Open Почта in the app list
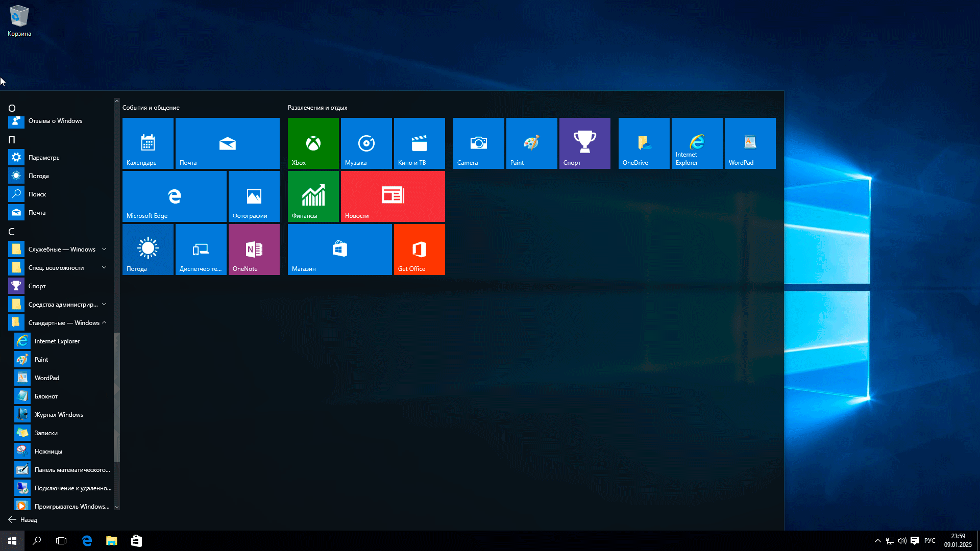Screen dimensions: 980x551 click(60, 213)
